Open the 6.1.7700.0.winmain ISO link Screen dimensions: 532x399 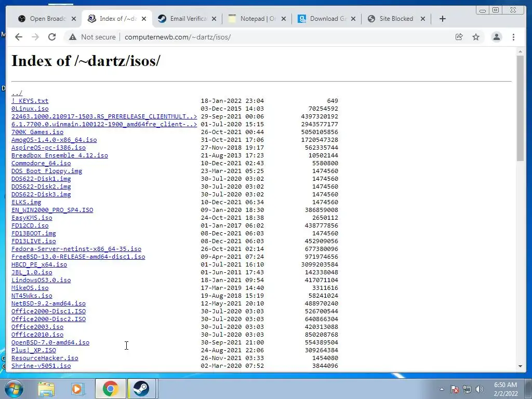pyautogui.click(x=104, y=124)
